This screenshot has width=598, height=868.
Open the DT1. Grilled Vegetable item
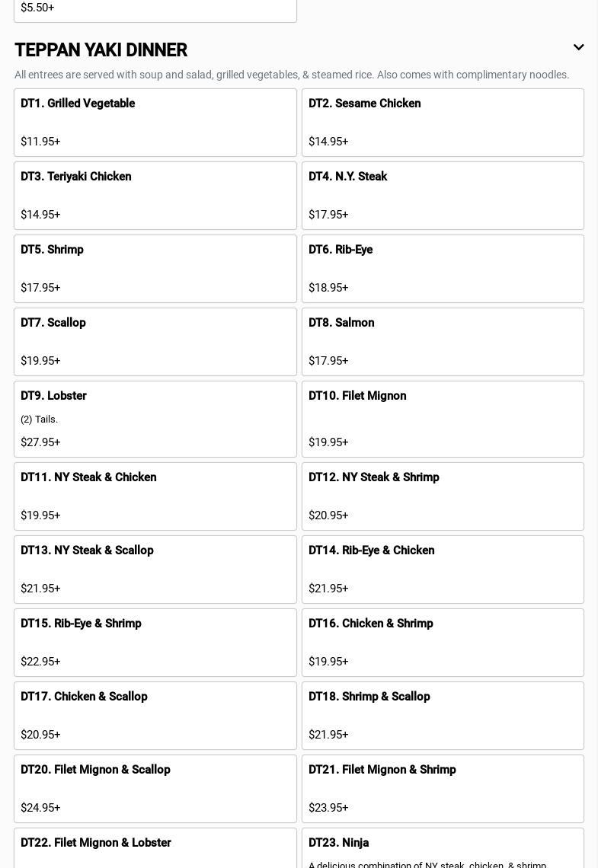[155, 123]
